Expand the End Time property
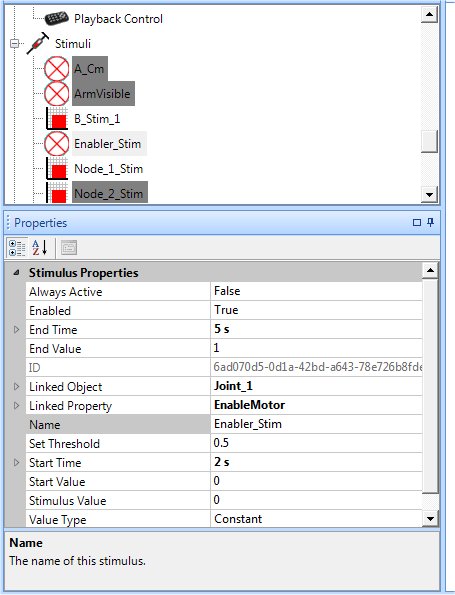The width and height of the screenshot is (455, 595). click(x=16, y=329)
